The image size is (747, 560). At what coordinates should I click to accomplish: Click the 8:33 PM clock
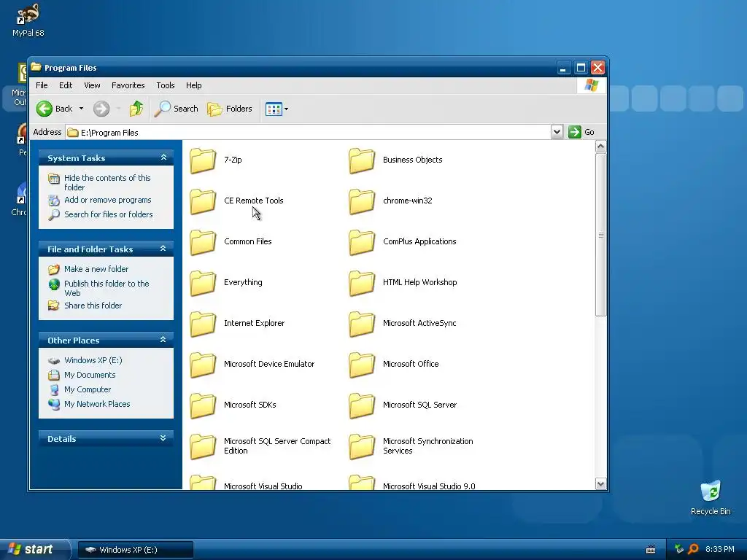719,549
